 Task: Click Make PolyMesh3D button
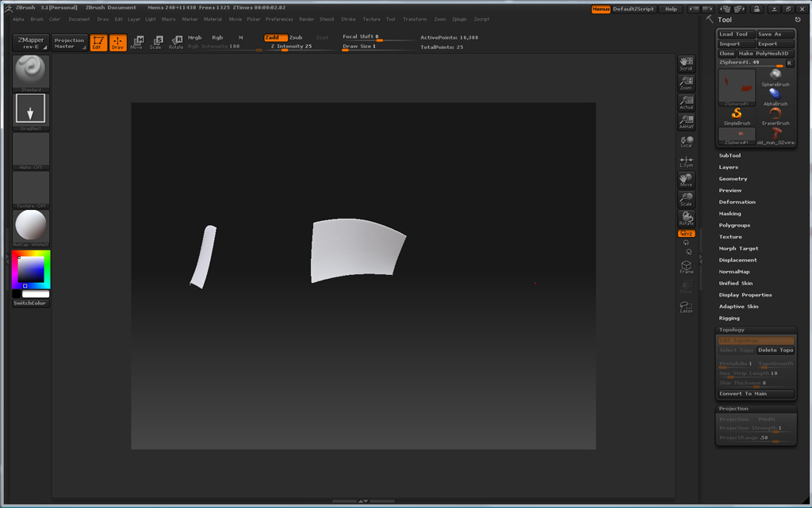[765, 53]
